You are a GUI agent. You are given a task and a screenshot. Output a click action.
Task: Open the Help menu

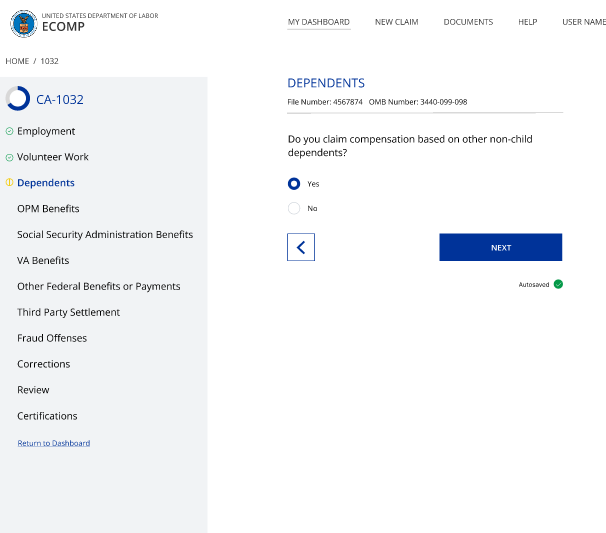[x=527, y=22]
